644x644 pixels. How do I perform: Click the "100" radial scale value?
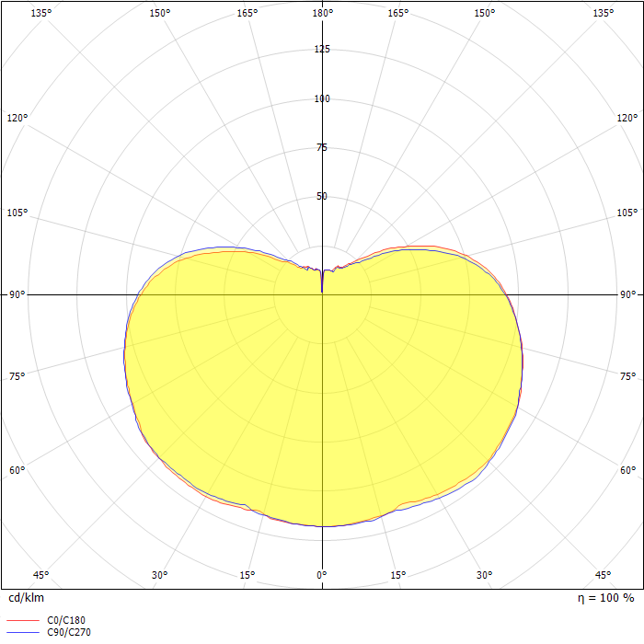click(322, 98)
